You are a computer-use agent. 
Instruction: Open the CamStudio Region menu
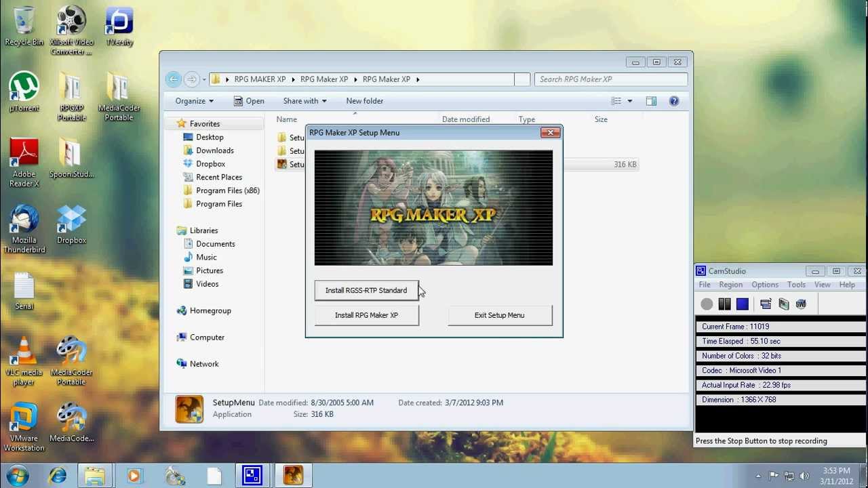click(730, 285)
